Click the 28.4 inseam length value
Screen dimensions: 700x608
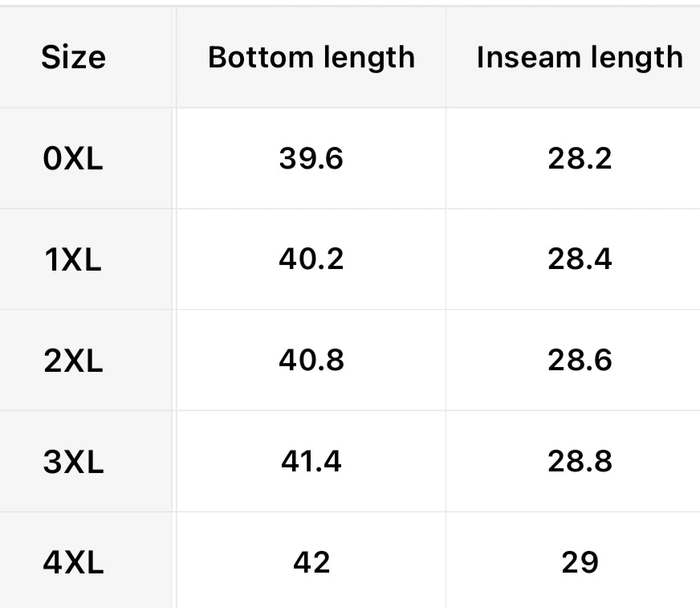pyautogui.click(x=580, y=259)
